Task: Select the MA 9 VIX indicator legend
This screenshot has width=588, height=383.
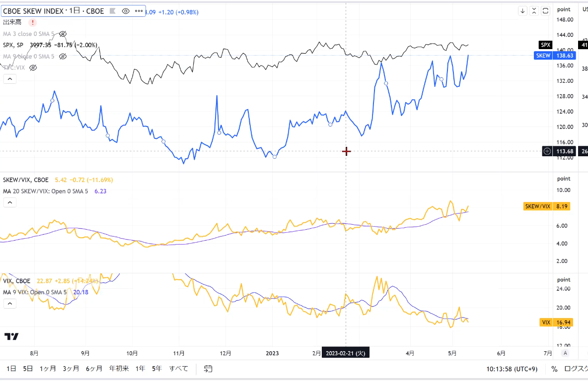Action: [x=35, y=292]
